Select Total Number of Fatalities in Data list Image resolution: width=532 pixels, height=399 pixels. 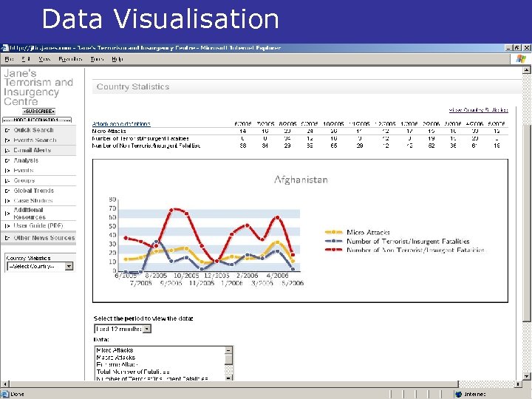[133, 372]
